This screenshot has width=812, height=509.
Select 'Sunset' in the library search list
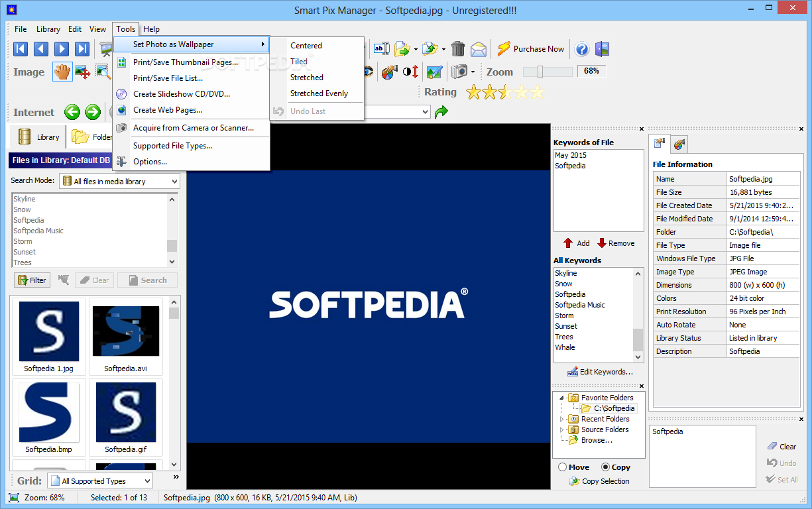tap(25, 252)
